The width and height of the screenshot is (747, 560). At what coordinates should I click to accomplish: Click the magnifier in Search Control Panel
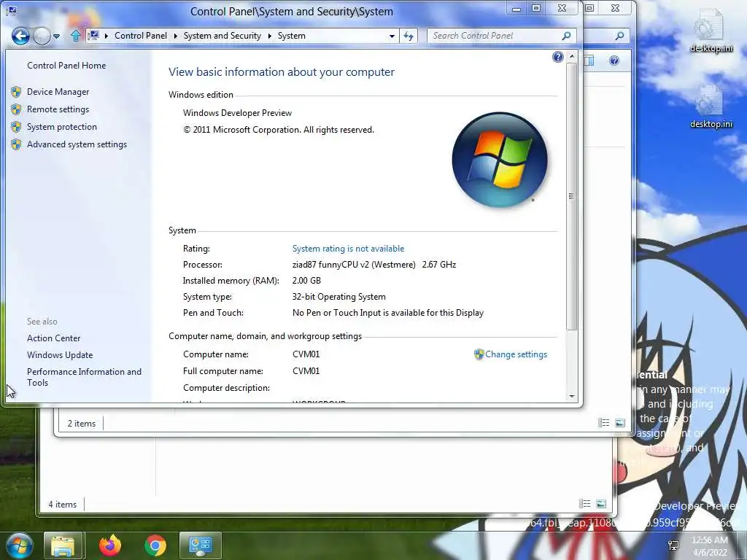[566, 36]
